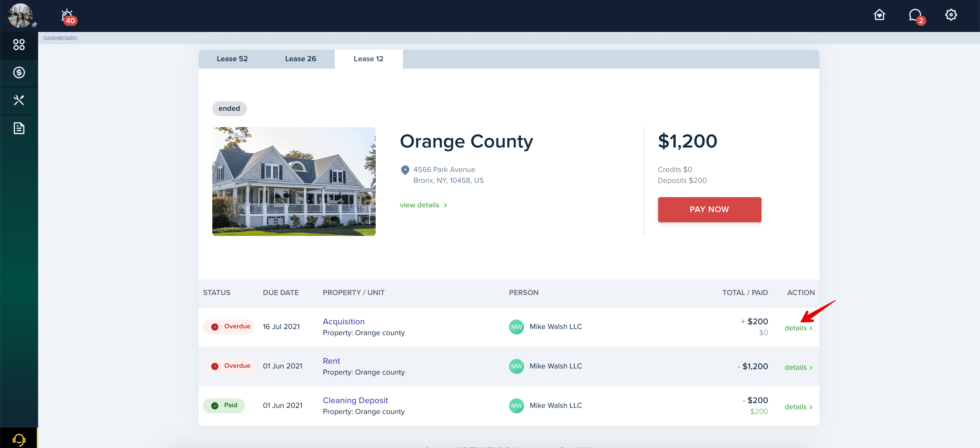This screenshot has height=448, width=980.
Task: Click the DASHBOARD breadcrumb
Action: coord(60,38)
